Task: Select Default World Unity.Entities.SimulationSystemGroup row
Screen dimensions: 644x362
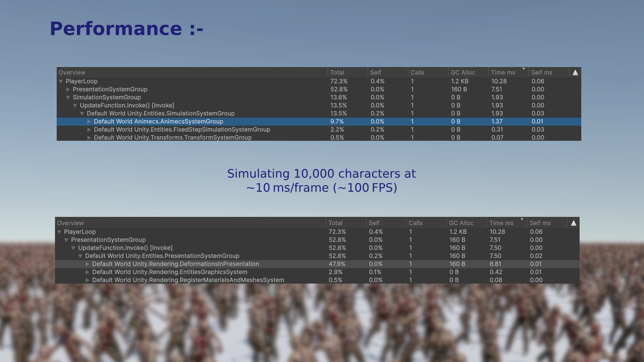Action: tap(160, 114)
